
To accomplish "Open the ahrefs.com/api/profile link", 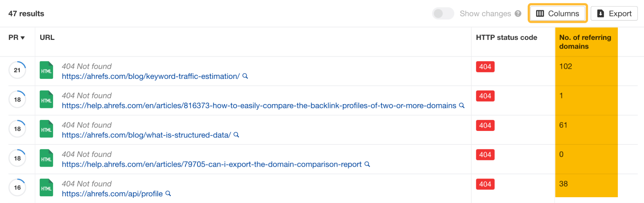I will (x=112, y=194).
